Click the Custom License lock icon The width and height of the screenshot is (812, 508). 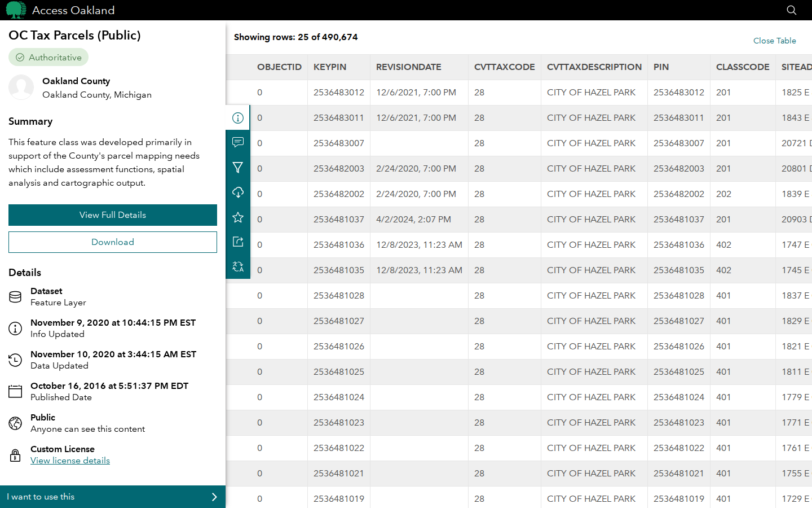15,455
